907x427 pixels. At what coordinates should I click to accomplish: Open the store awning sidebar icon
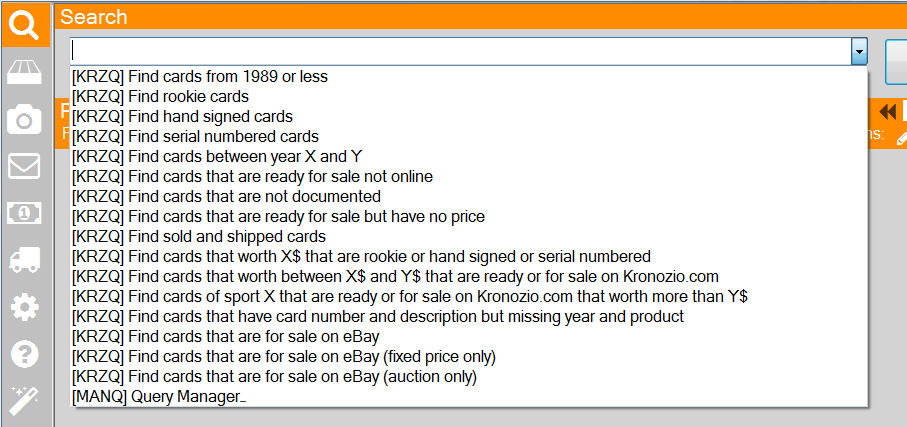point(24,72)
